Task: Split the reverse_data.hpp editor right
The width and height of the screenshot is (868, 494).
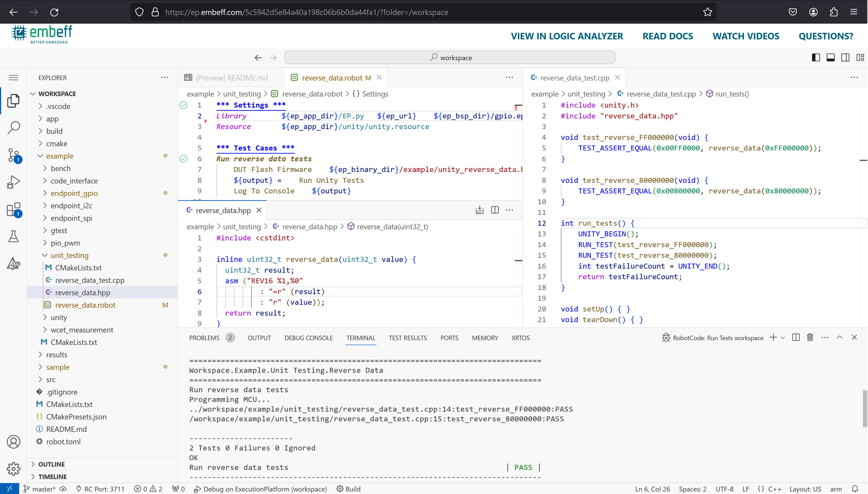Action: 495,210
